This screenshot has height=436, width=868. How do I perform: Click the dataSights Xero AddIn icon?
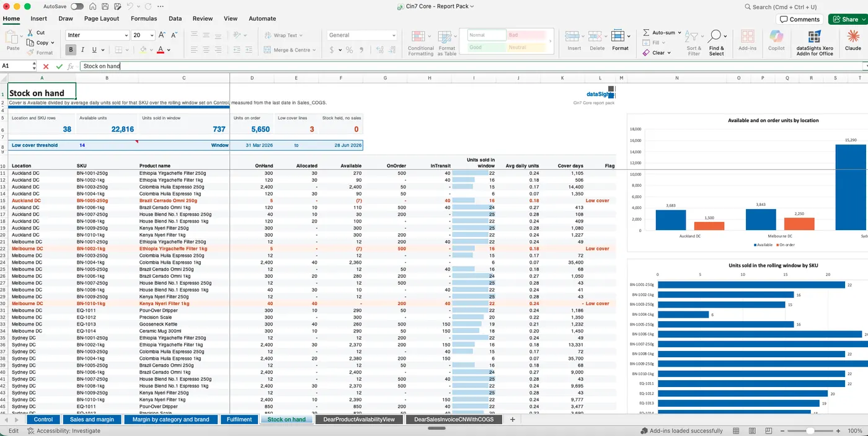click(x=815, y=37)
